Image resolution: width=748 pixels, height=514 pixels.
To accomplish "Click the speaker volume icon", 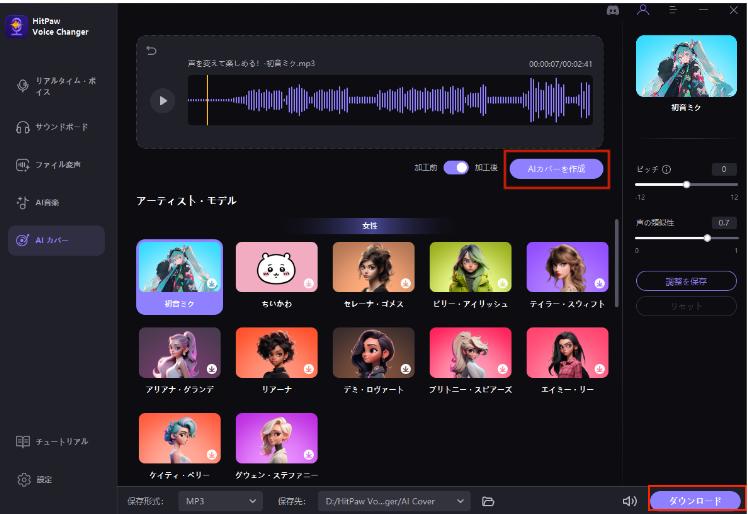I will [x=630, y=501].
